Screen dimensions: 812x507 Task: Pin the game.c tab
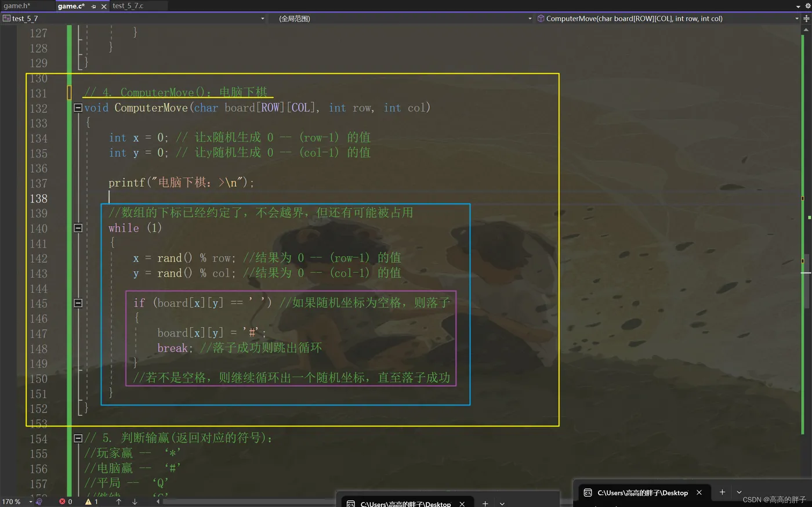coord(94,6)
